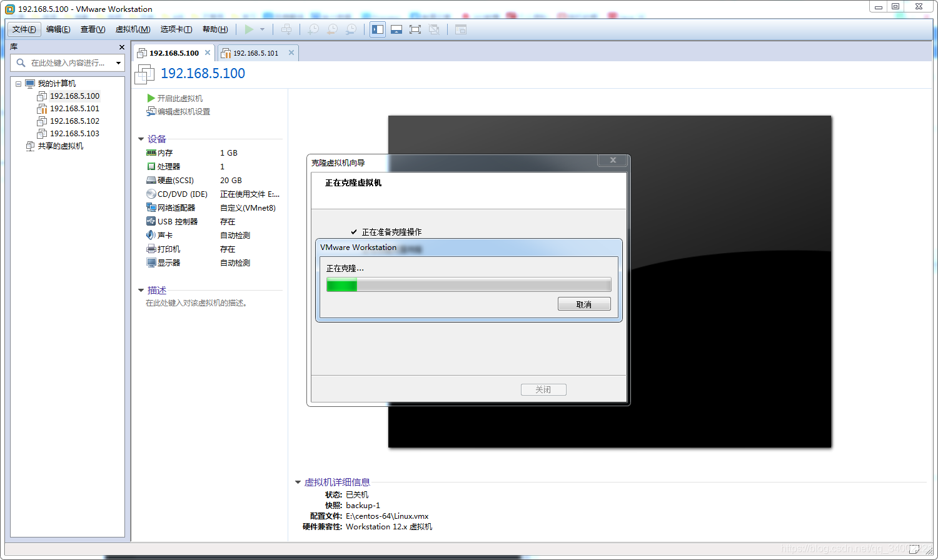
Task: Click the take snapshot toolbar icon
Action: 313,29
